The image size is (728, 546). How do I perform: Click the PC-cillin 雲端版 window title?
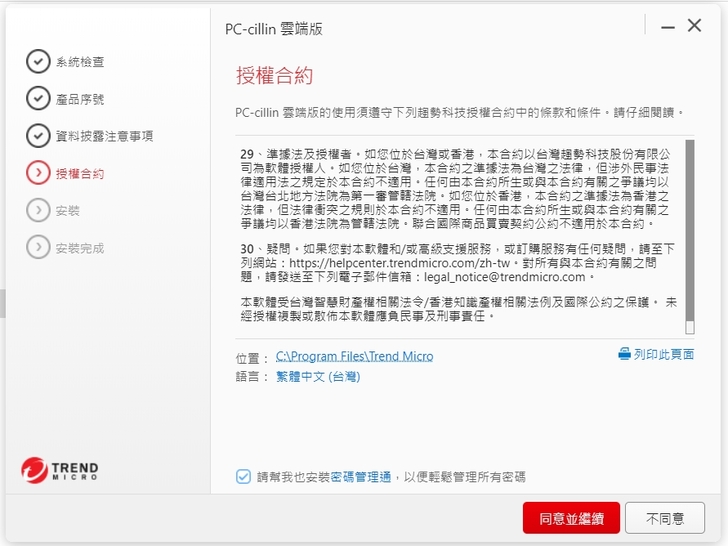[x=274, y=29]
